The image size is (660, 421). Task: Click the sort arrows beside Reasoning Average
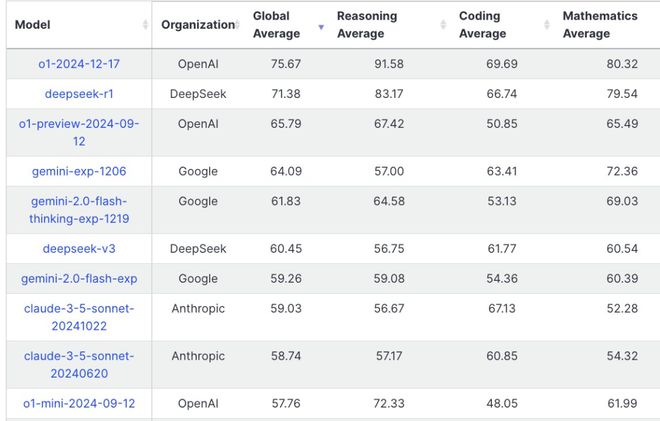click(443, 26)
